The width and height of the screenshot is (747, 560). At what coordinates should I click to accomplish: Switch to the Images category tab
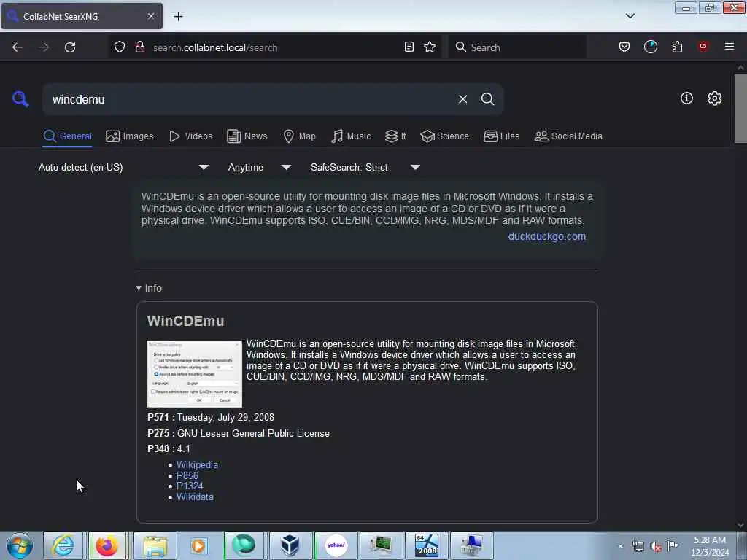(130, 136)
